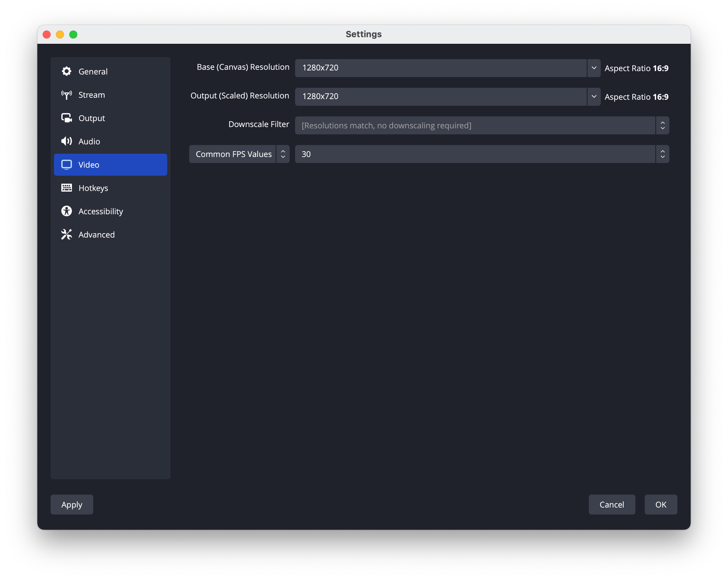The width and height of the screenshot is (728, 579).
Task: Open the Advanced settings section
Action: (x=96, y=234)
